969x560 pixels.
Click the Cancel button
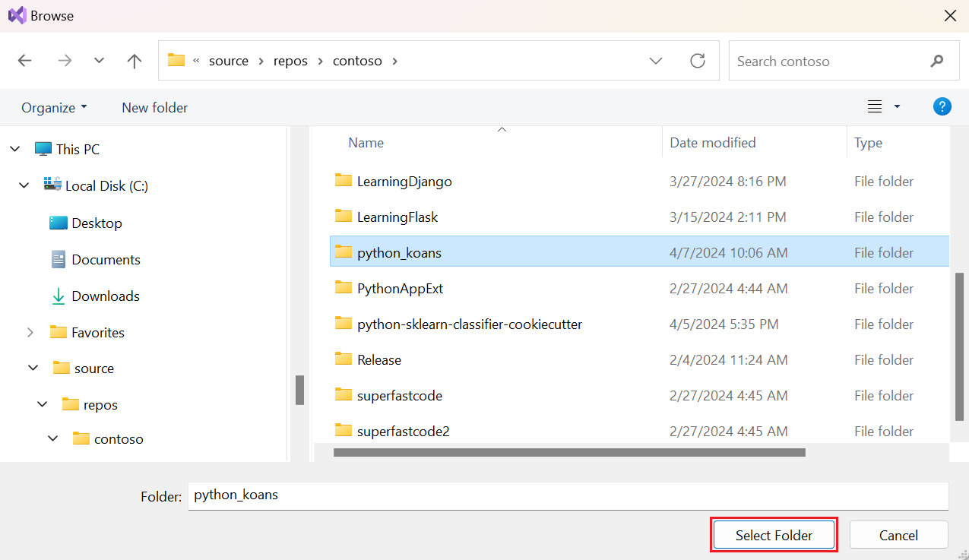click(898, 535)
